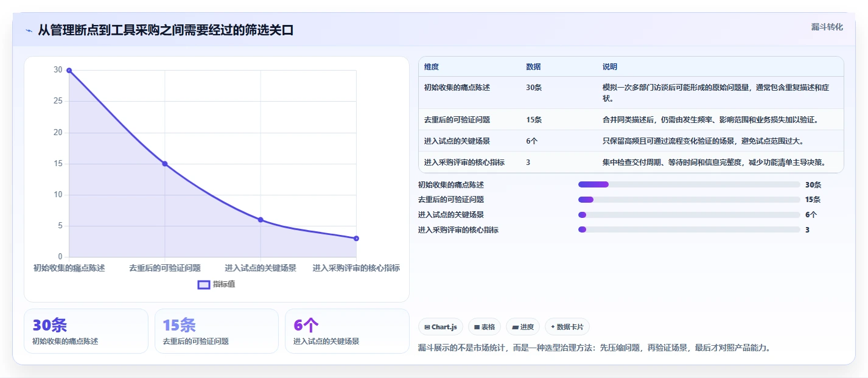Click x-axis label 进入采购评审的核心指标
The image size is (868, 378).
click(x=356, y=268)
